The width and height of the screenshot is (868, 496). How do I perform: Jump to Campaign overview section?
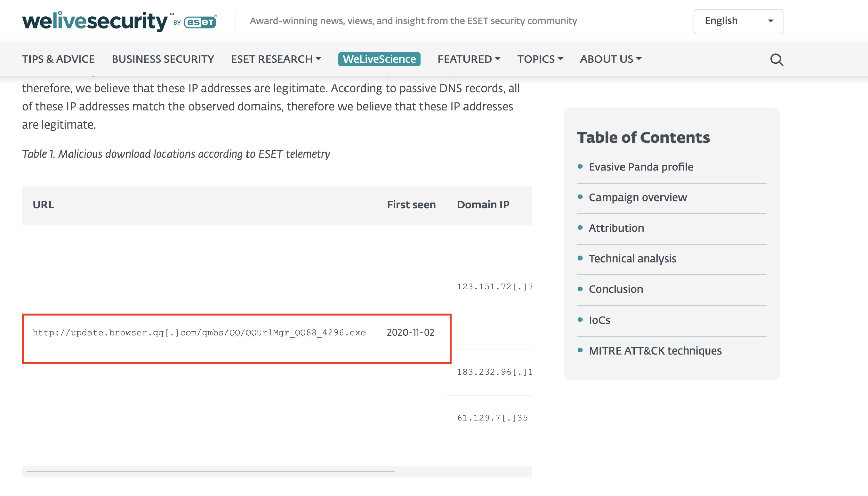[x=637, y=197]
